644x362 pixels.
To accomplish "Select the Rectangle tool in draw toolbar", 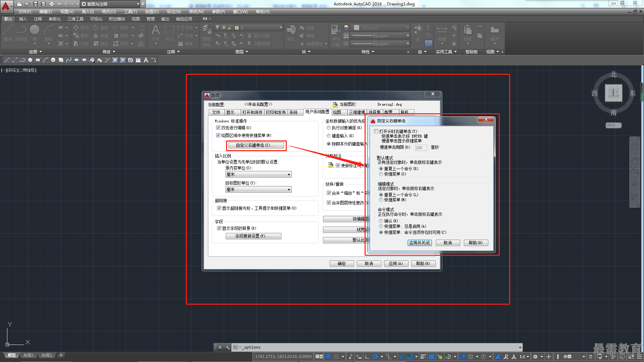I will 38,60.
